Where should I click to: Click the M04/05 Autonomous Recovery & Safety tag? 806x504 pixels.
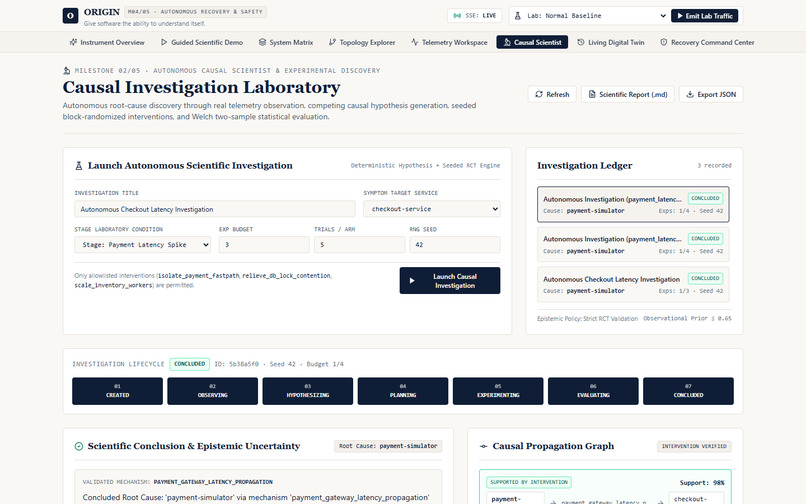pos(195,11)
